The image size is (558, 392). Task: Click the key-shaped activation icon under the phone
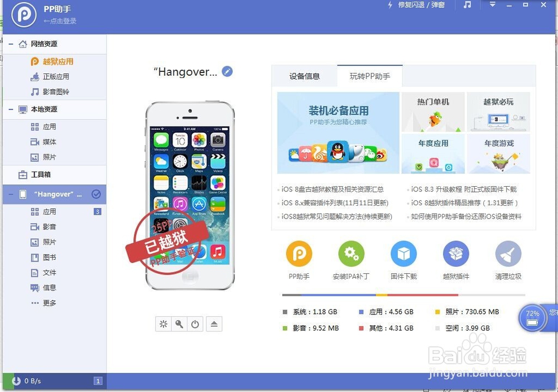pos(179,323)
